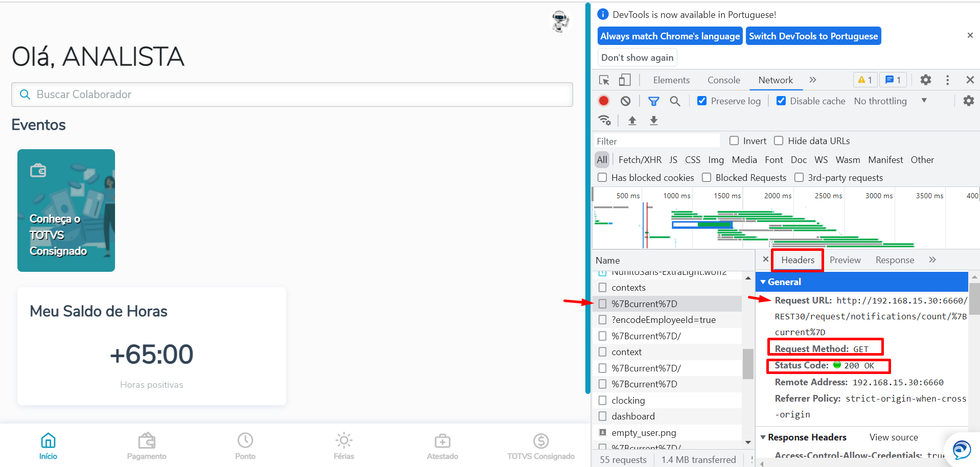This screenshot has height=467, width=980.
Task: Tick checkbox beside contexts request
Action: (603, 287)
